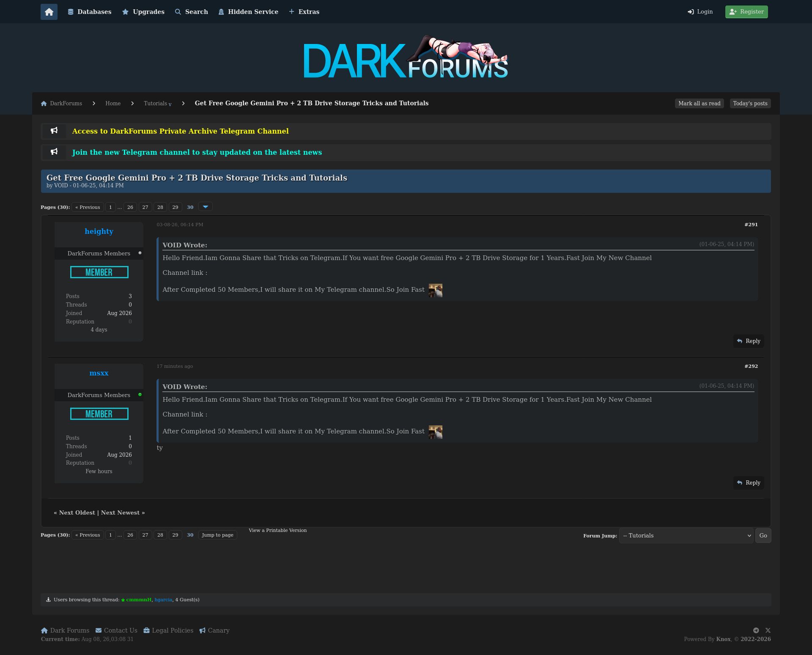Image resolution: width=812 pixels, height=655 pixels.
Task: Expand the page jump arrow in top pagination
Action: [x=206, y=207]
